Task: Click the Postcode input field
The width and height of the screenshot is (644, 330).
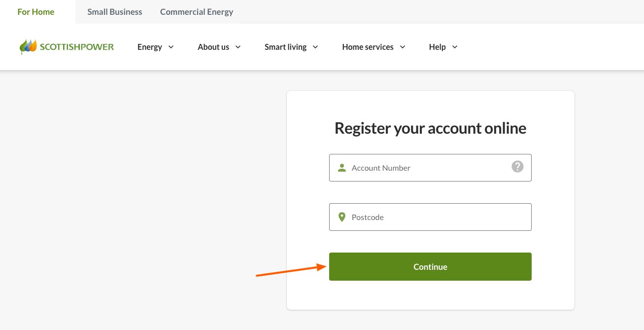Action: pyautogui.click(x=430, y=217)
